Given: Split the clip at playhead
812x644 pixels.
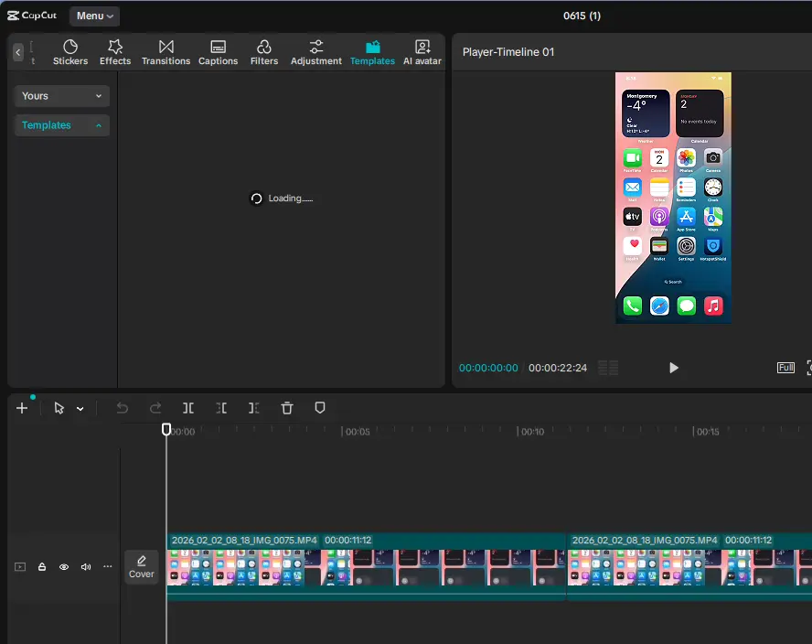Looking at the screenshot, I should point(188,408).
